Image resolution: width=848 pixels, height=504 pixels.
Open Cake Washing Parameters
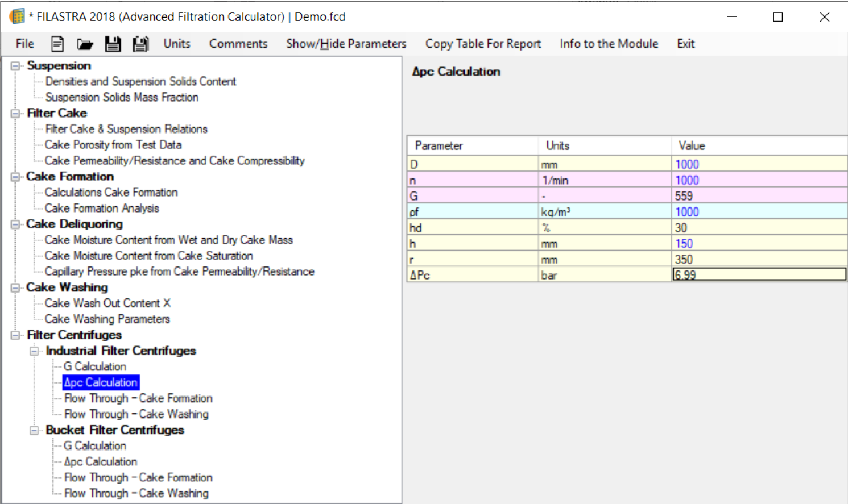pyautogui.click(x=107, y=319)
